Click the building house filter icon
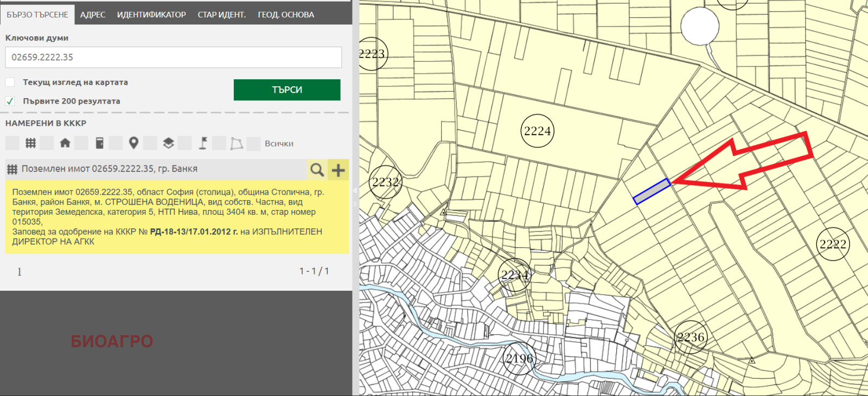 pos(65,143)
